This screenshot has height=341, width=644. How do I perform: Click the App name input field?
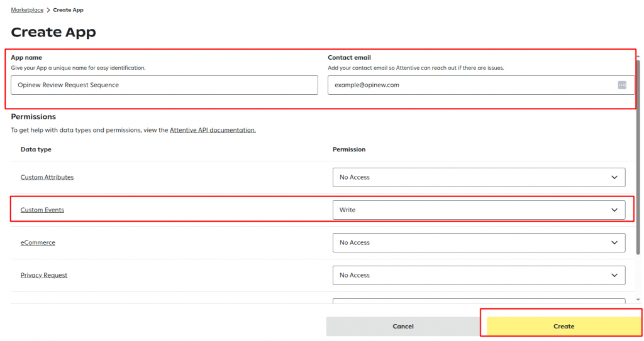(164, 85)
